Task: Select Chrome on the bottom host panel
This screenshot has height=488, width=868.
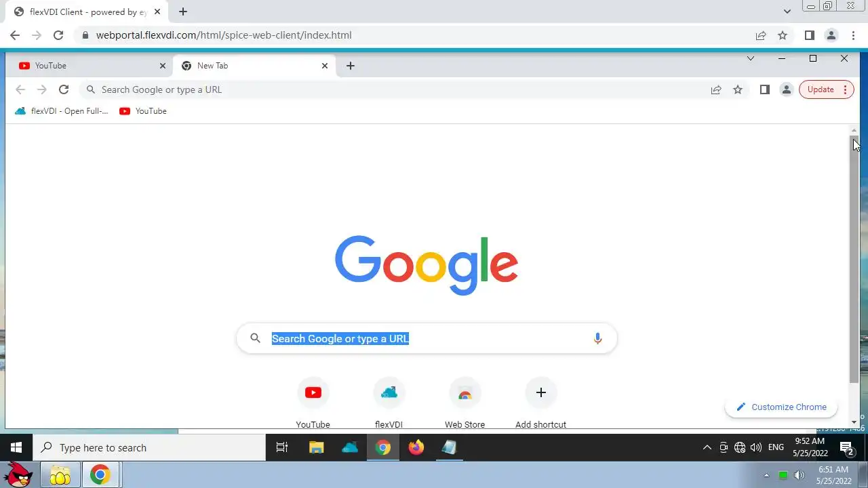Action: [x=100, y=475]
